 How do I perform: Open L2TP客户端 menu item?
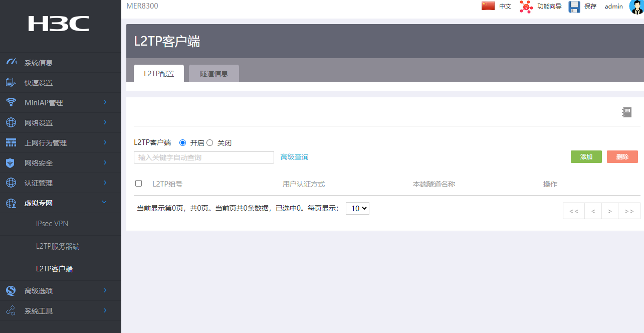[54, 269]
